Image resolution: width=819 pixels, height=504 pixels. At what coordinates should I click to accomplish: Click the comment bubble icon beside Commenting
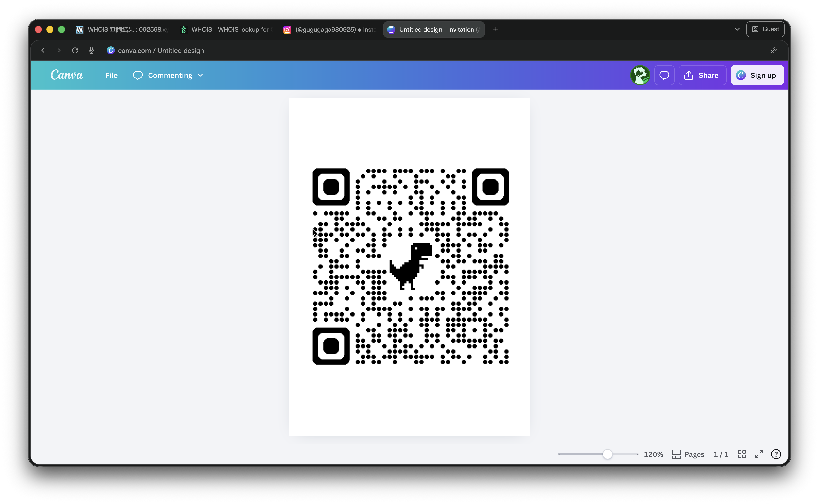138,75
